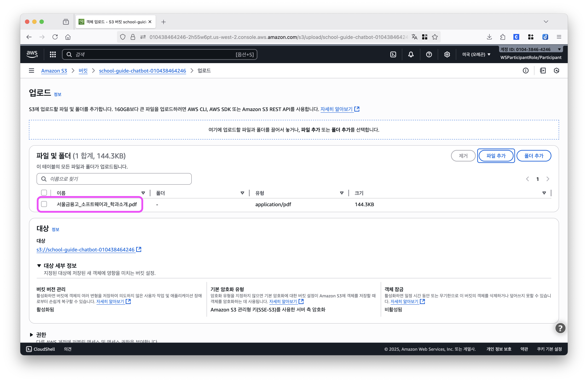The width and height of the screenshot is (588, 382).
Task: Open 자세히 알아보기 link in upload description
Action: tap(340, 109)
